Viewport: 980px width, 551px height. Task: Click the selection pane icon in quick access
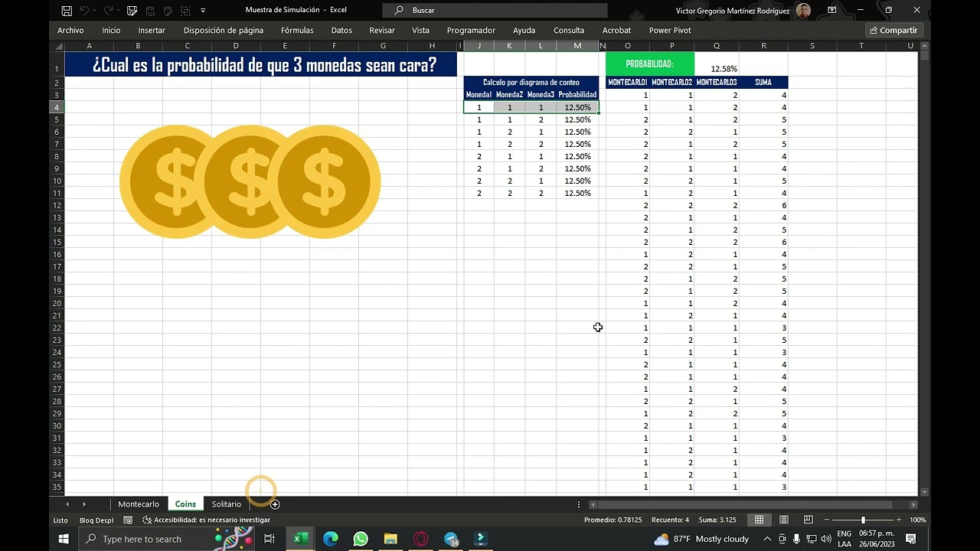pyautogui.click(x=185, y=11)
